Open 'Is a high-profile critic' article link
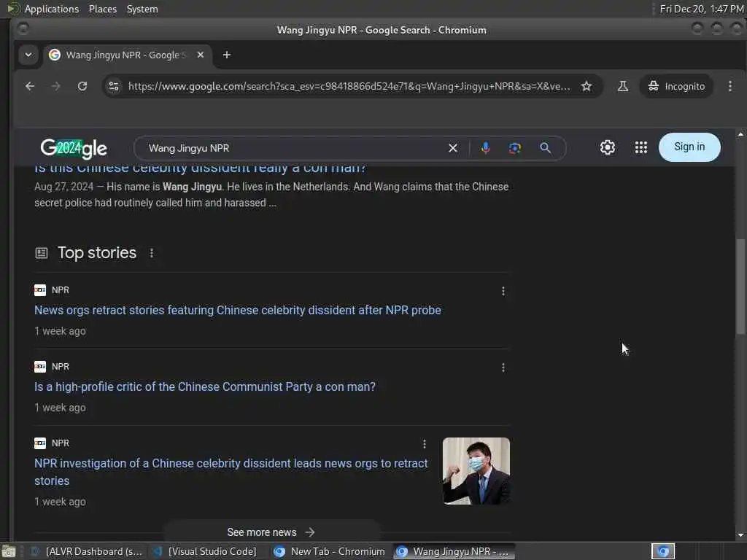The width and height of the screenshot is (747, 560). [x=204, y=386]
